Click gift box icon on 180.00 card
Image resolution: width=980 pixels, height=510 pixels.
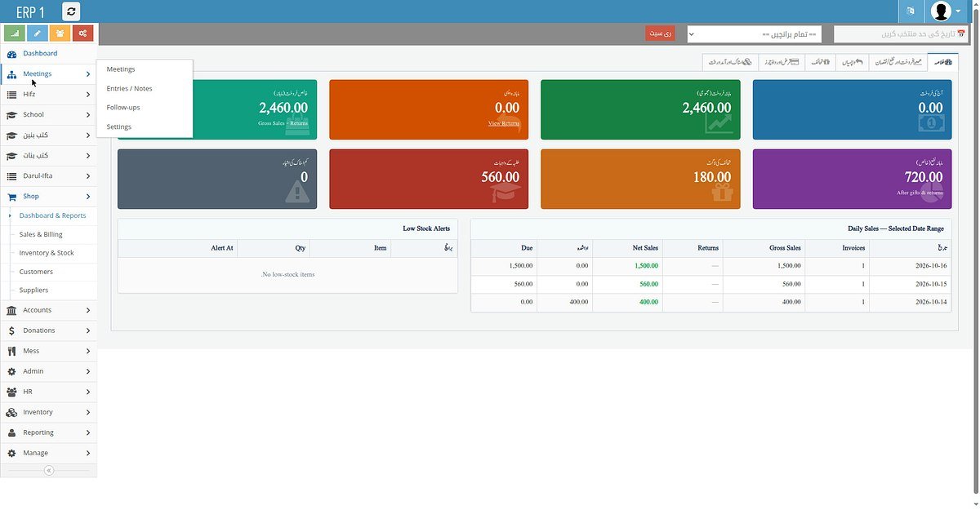pyautogui.click(x=722, y=193)
